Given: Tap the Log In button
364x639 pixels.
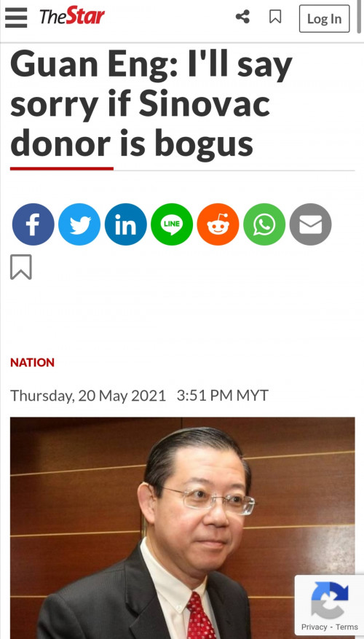Looking at the screenshot, I should coord(324,19).
